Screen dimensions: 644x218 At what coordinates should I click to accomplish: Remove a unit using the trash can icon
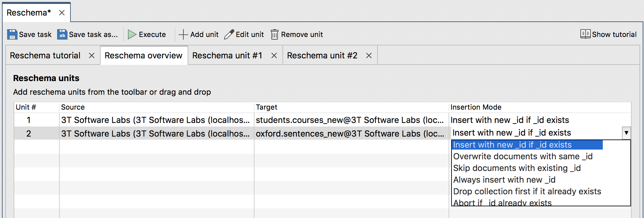275,34
